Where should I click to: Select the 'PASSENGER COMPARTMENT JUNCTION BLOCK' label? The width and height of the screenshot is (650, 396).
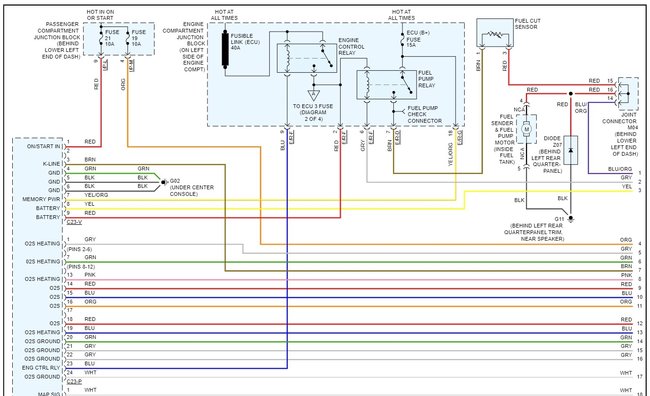coord(56,40)
